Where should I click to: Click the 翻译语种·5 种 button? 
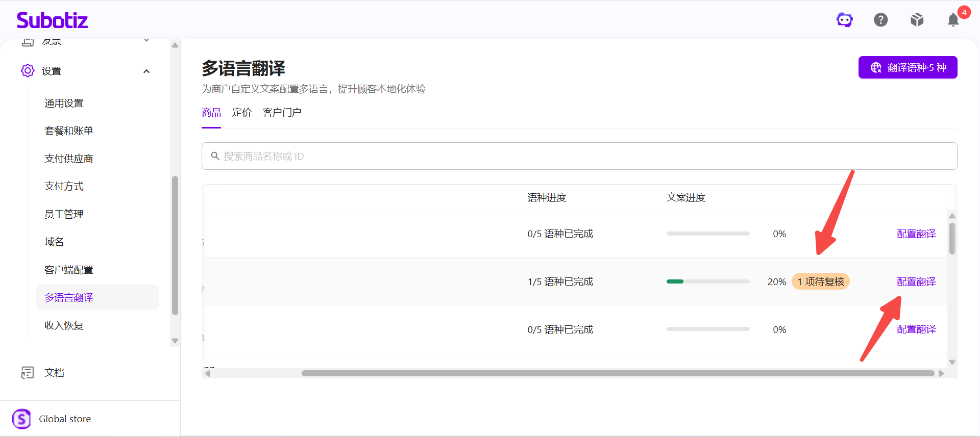908,67
